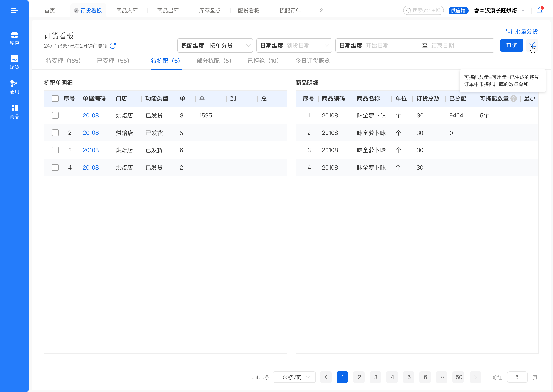553x392 pixels.
Task: Click the refresh records icon
Action: [113, 46]
